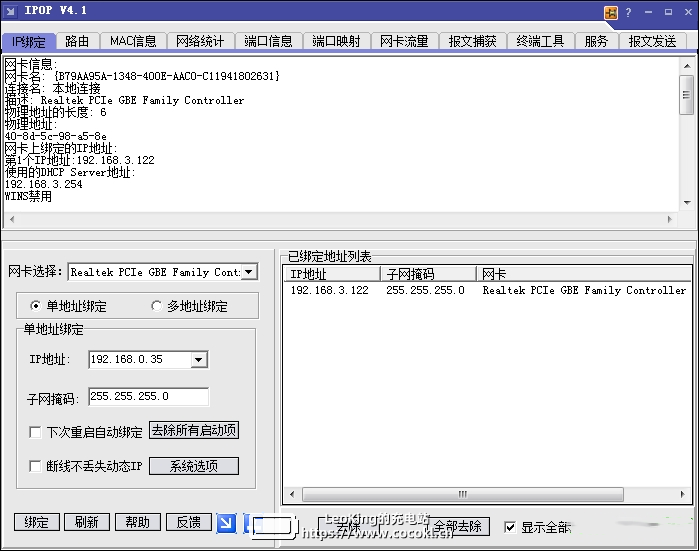Click the MAC address 40-8d-5c-98-a5-8e text
699x551 pixels.
click(x=56, y=136)
